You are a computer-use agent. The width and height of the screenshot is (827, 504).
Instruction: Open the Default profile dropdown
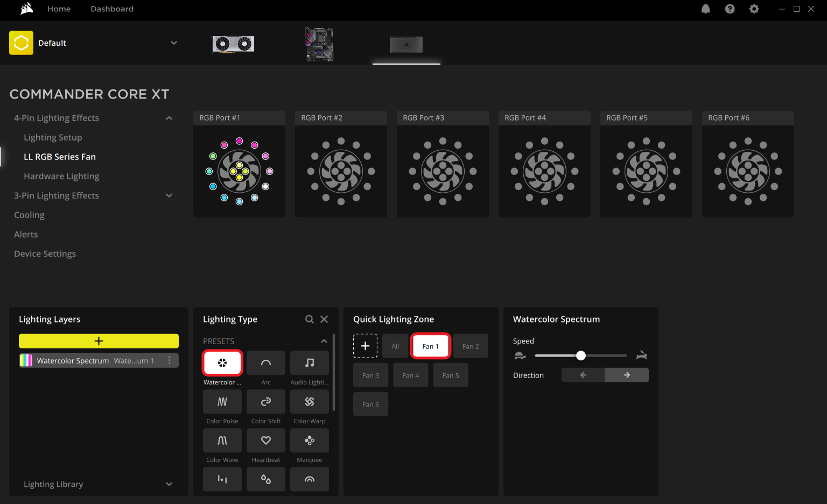tap(174, 43)
